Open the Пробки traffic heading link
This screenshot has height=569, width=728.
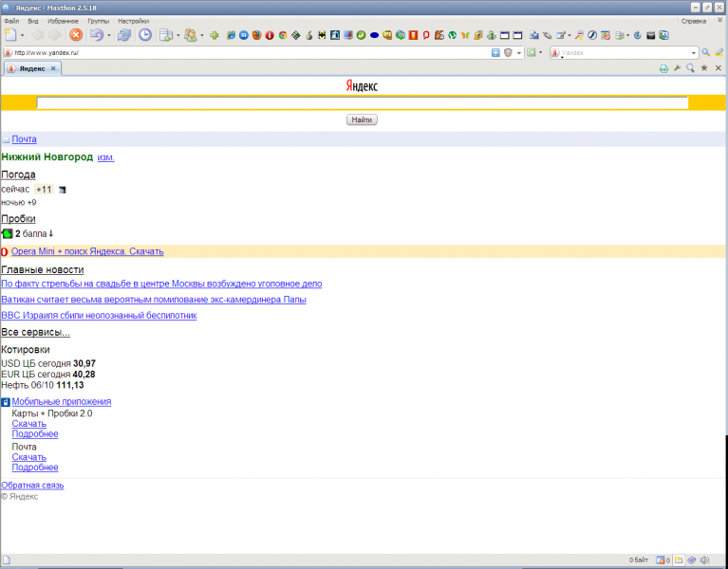pyautogui.click(x=18, y=218)
